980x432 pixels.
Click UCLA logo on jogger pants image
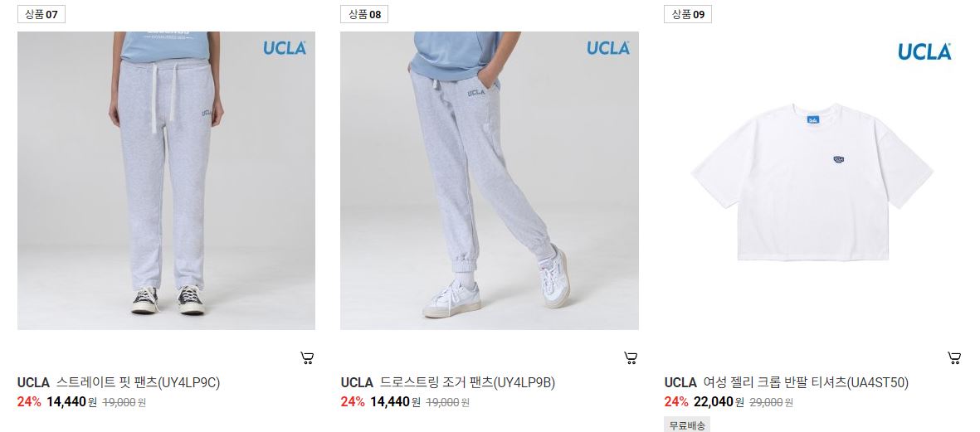pyautogui.click(x=608, y=48)
